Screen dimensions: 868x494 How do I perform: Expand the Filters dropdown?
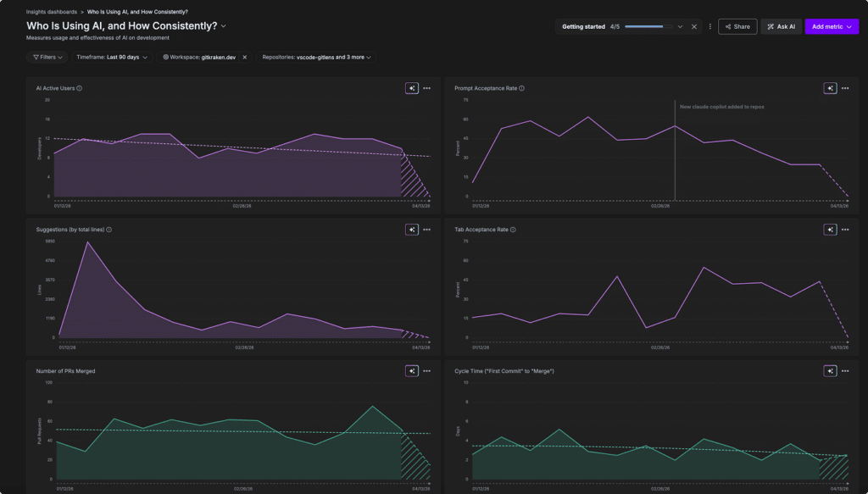(x=47, y=57)
